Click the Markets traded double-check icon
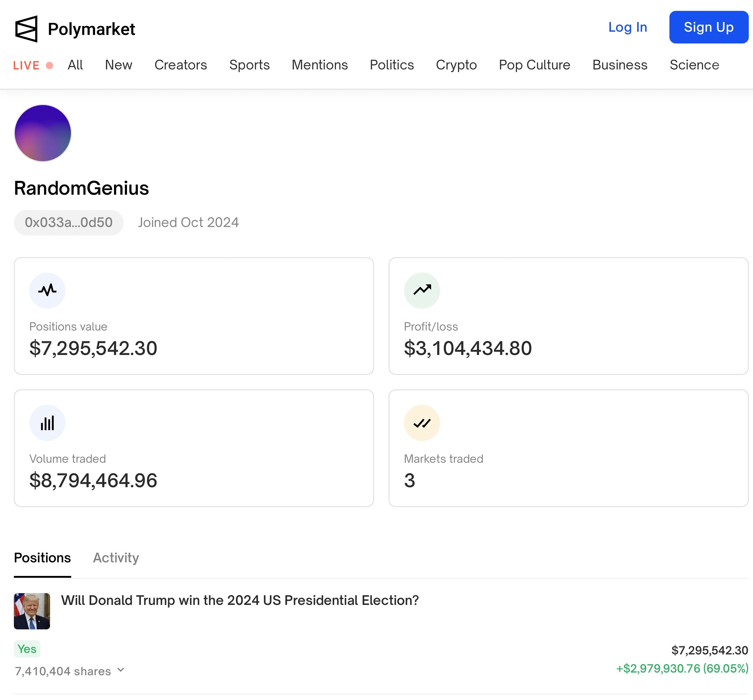 422,423
